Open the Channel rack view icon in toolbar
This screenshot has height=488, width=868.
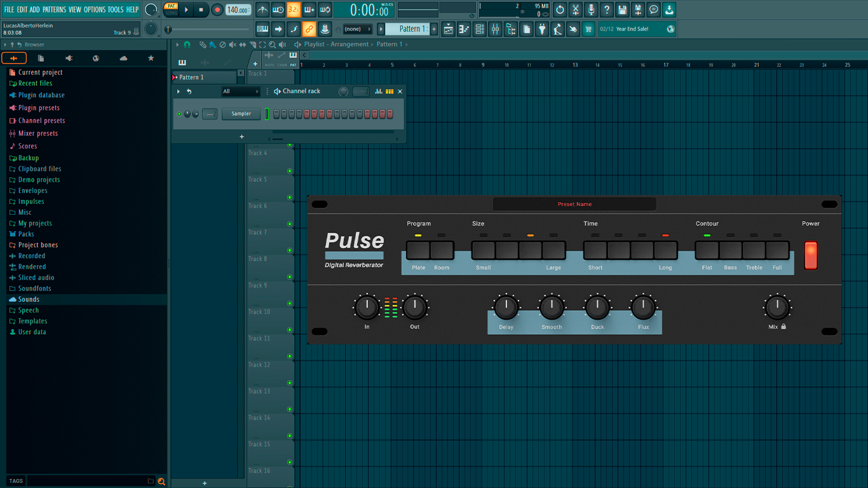coord(480,29)
